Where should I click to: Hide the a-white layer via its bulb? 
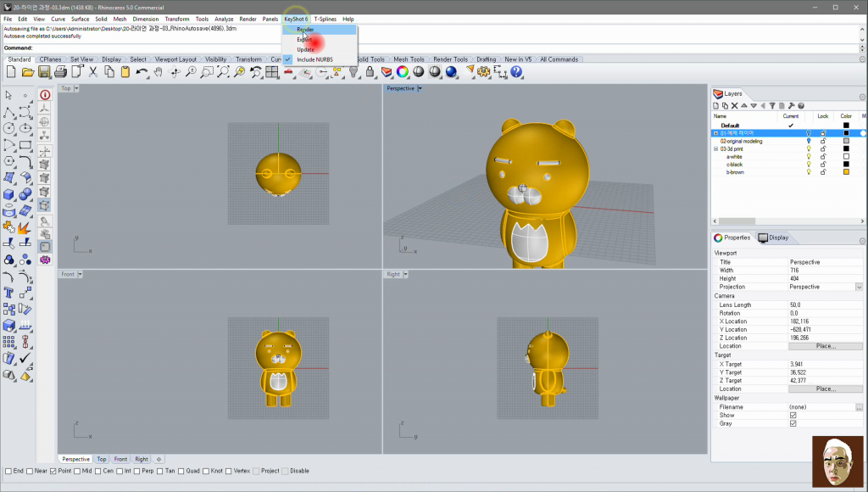(808, 157)
